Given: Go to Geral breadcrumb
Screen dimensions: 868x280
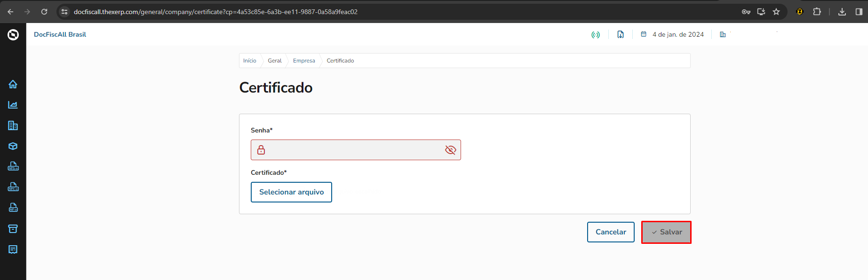Looking at the screenshot, I should pos(275,61).
